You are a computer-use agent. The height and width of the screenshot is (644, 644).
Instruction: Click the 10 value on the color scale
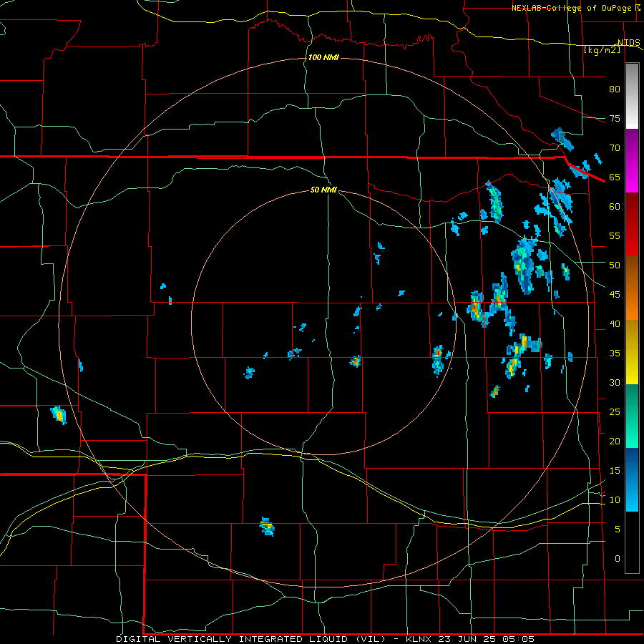coord(615,500)
